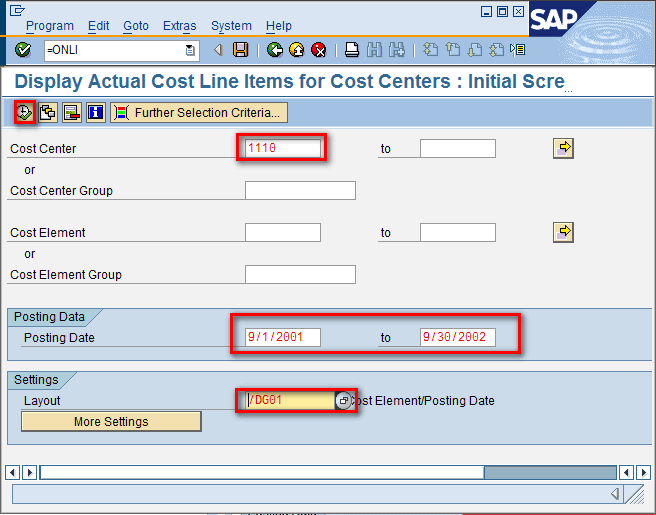This screenshot has height=515, width=656.
Task: Open multiple selection for Cost Center
Action: pyautogui.click(x=564, y=149)
